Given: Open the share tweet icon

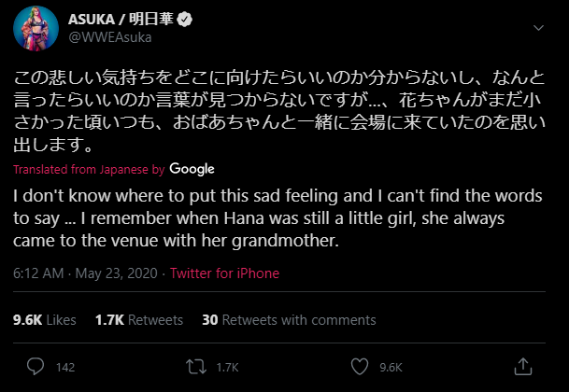Looking at the screenshot, I should point(523,366).
